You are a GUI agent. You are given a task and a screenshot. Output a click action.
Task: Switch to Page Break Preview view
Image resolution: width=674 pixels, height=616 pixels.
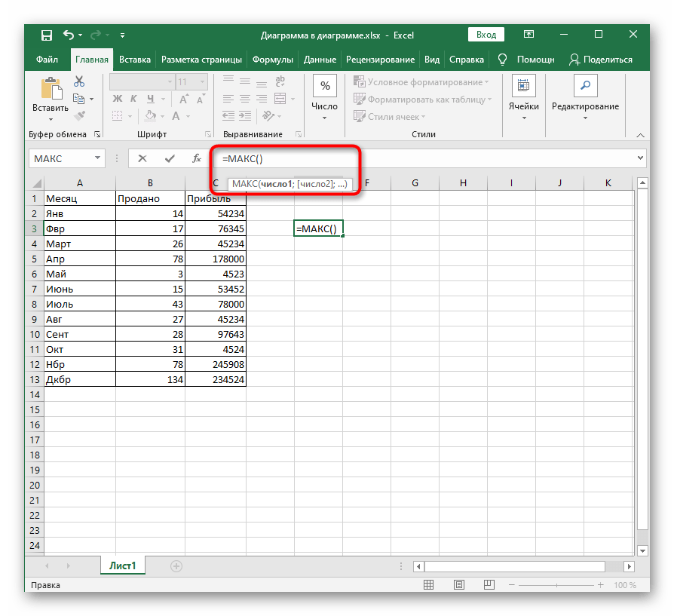488,586
